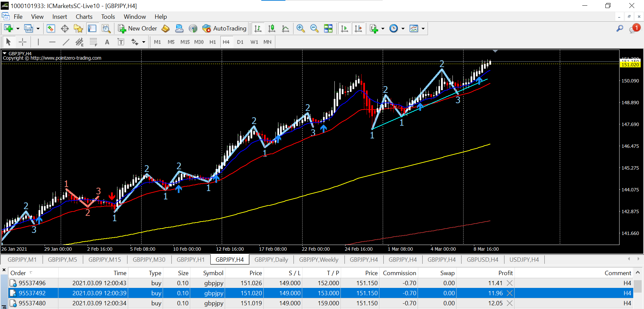Expand the Templates dropdown arrow
The width and height of the screenshot is (644, 309).
[423, 28]
